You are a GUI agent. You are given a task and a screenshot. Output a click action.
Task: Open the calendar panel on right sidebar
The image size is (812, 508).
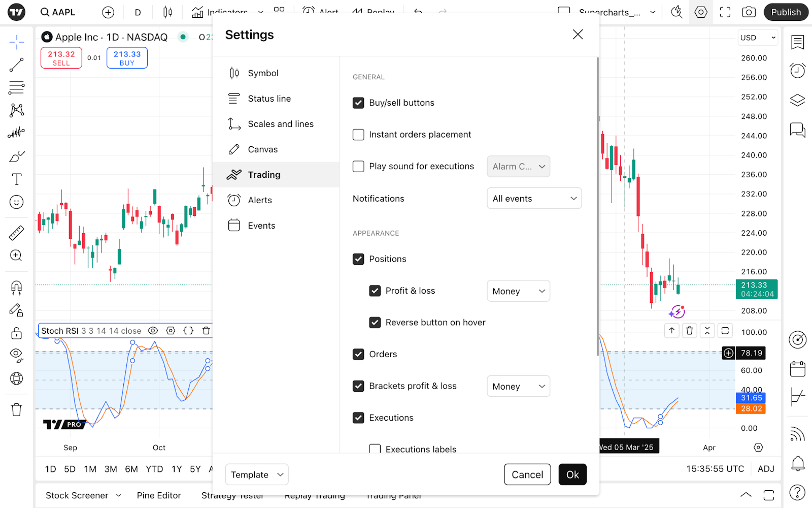point(798,369)
